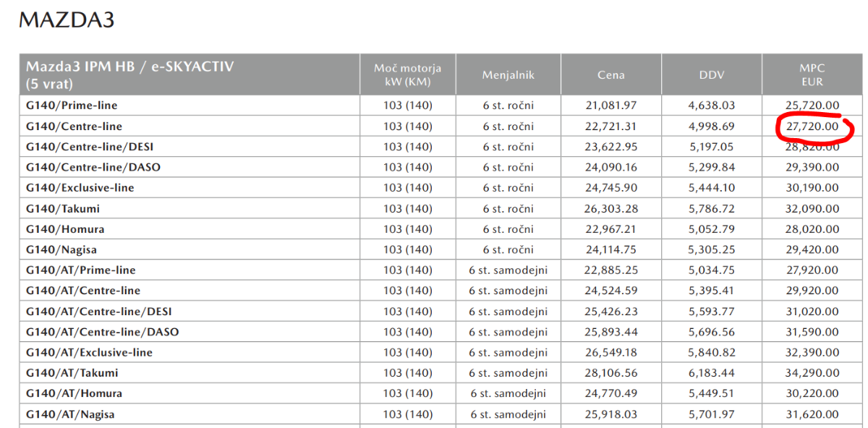Select the G140/Takumi row label

(62, 208)
